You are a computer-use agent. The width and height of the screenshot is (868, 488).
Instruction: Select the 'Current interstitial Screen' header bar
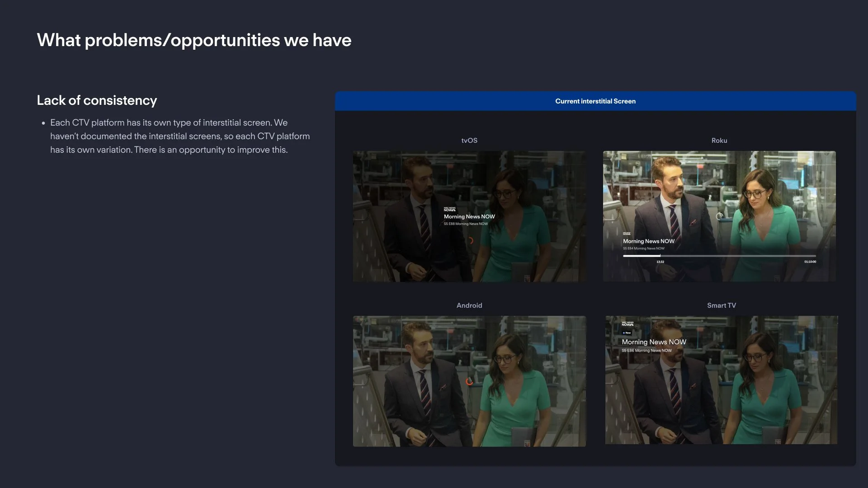click(x=595, y=101)
